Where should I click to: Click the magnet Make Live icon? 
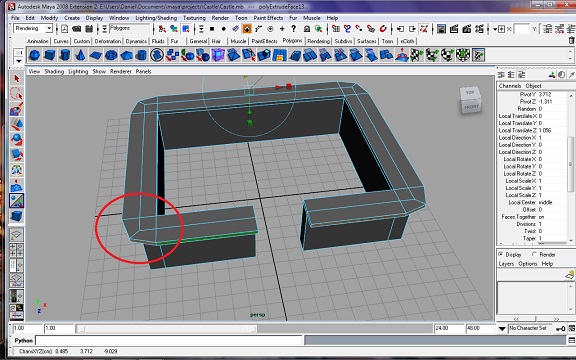pos(383,29)
